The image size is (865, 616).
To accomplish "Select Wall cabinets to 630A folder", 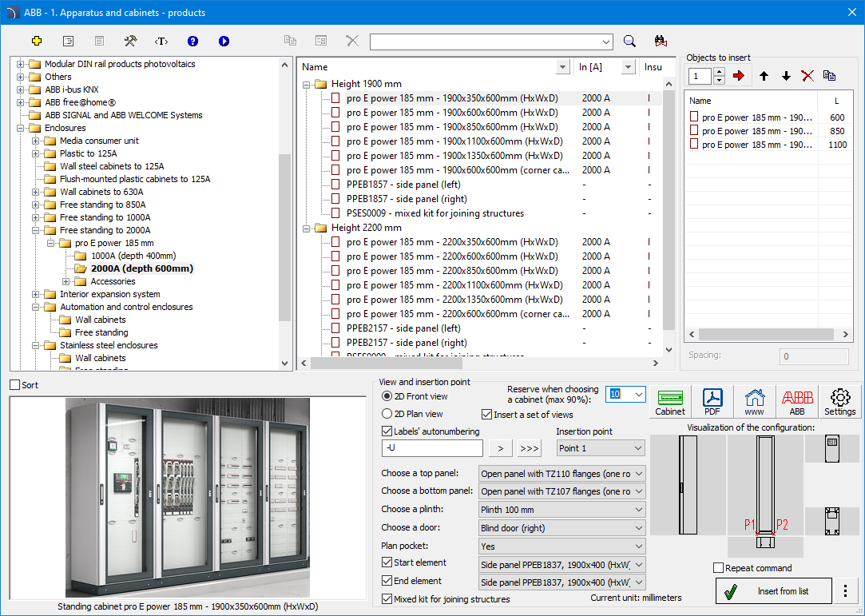I will point(101,192).
